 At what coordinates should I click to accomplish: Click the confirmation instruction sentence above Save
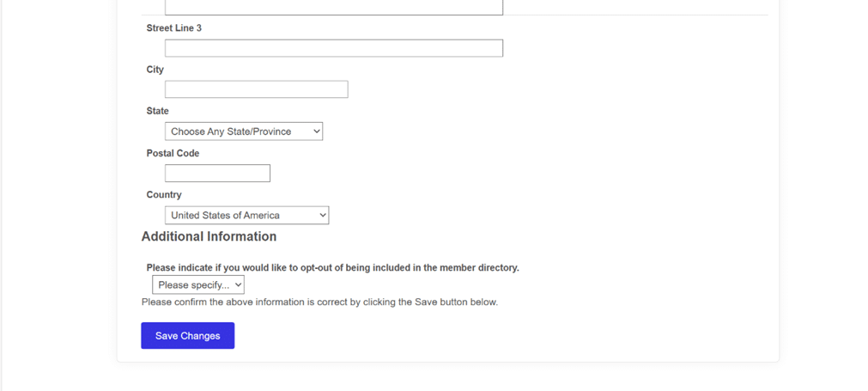(320, 302)
